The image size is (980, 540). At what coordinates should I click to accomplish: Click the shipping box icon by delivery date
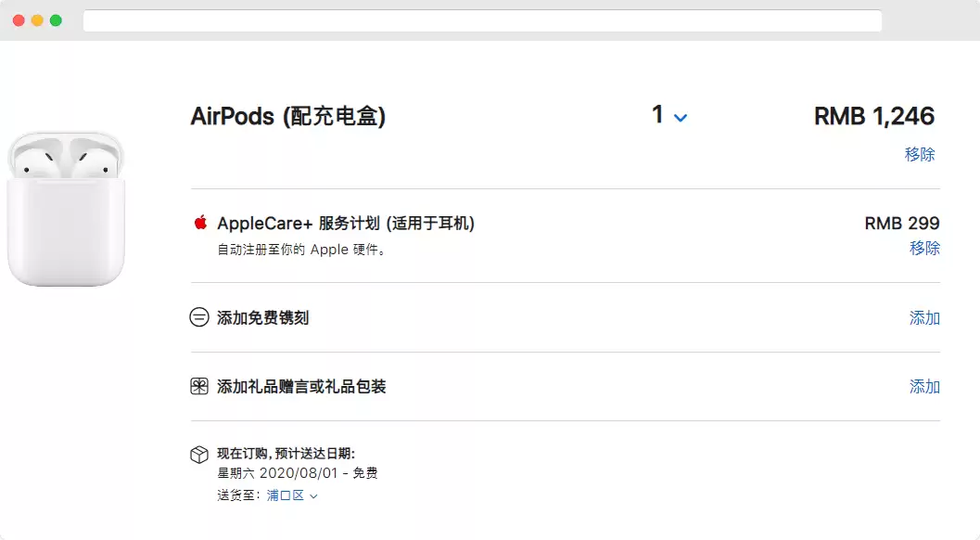199,455
